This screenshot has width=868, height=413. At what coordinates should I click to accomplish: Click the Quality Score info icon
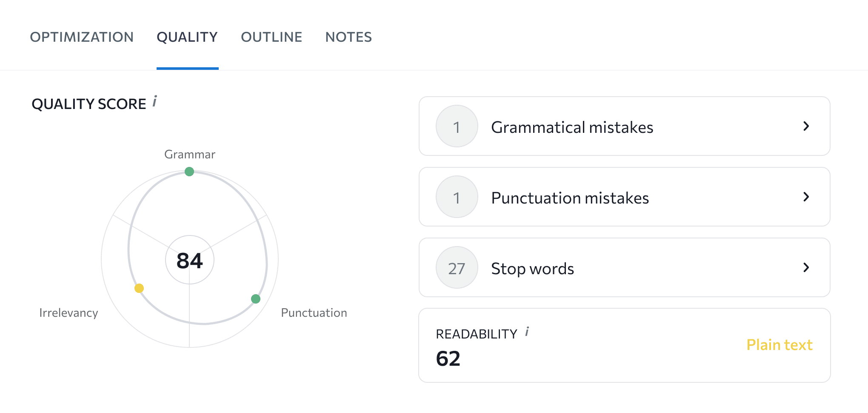155,102
